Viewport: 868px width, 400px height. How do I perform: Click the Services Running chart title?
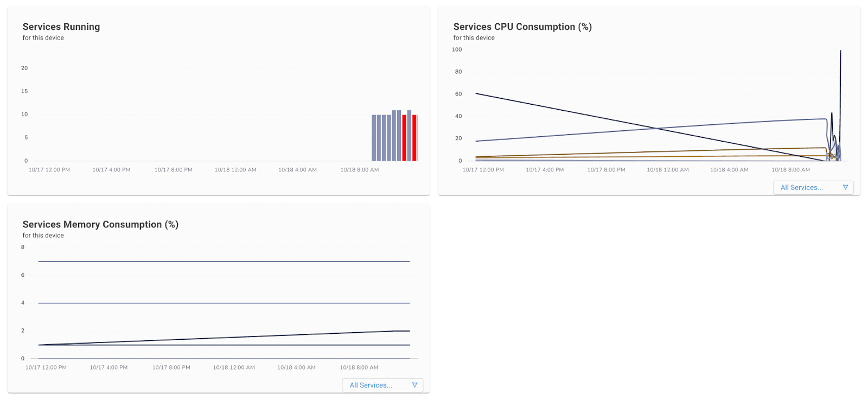(61, 27)
